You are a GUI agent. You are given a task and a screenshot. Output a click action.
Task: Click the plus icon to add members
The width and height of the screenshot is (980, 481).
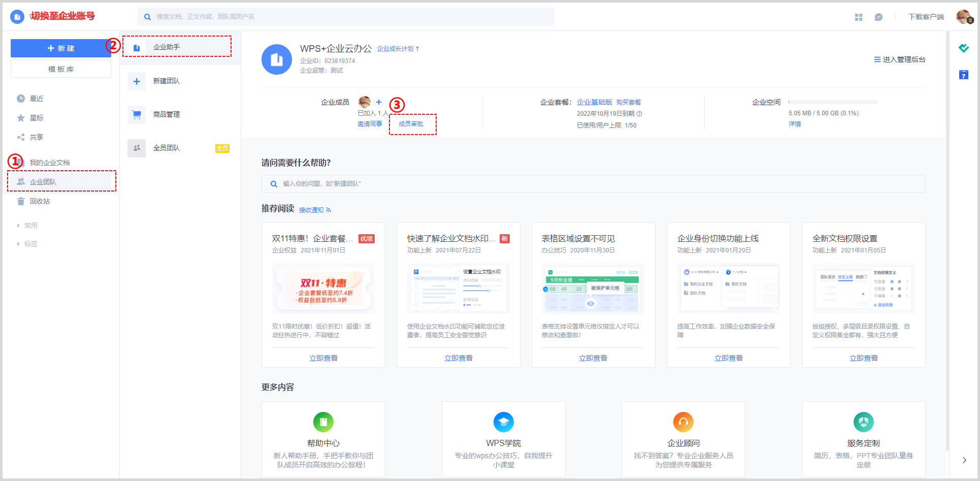point(379,102)
